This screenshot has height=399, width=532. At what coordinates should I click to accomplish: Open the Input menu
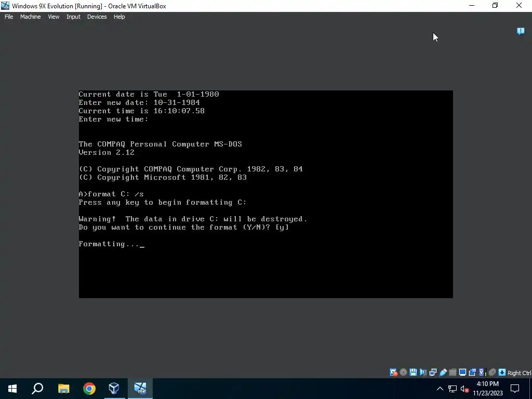[x=73, y=17]
